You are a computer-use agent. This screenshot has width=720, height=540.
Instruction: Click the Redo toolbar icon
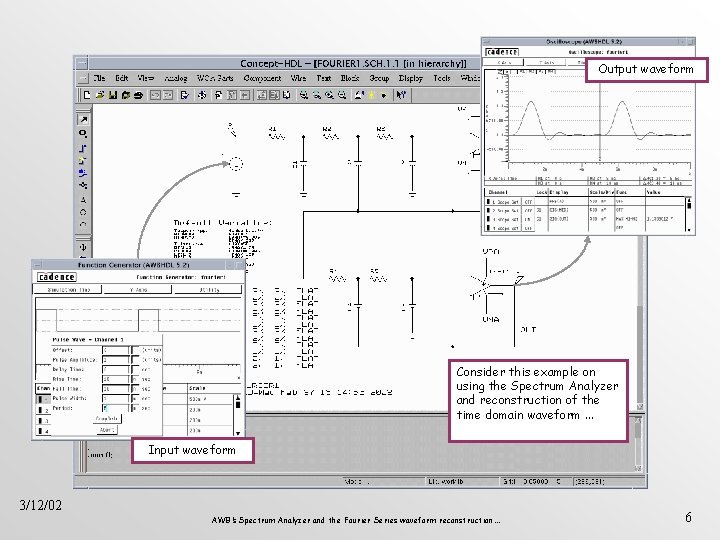click(x=168, y=95)
